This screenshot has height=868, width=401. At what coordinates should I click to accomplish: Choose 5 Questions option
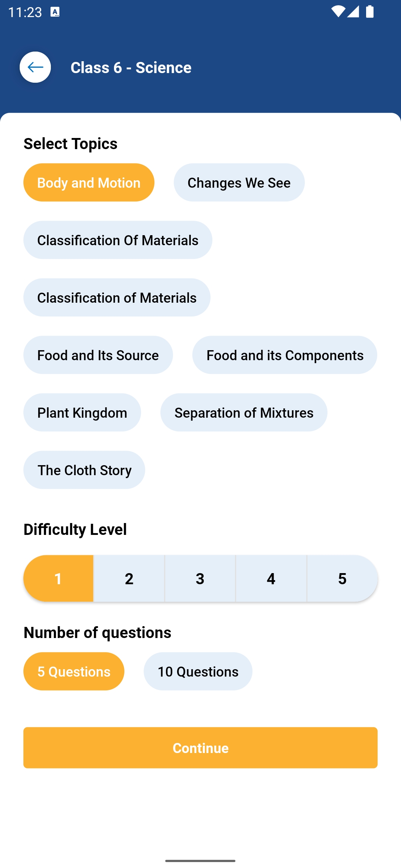74,671
